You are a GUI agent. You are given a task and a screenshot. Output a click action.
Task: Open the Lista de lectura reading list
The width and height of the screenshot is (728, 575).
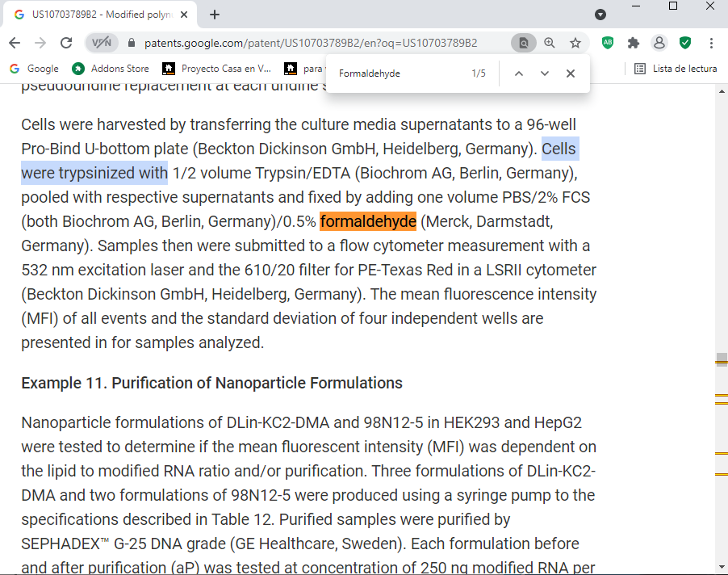click(676, 69)
